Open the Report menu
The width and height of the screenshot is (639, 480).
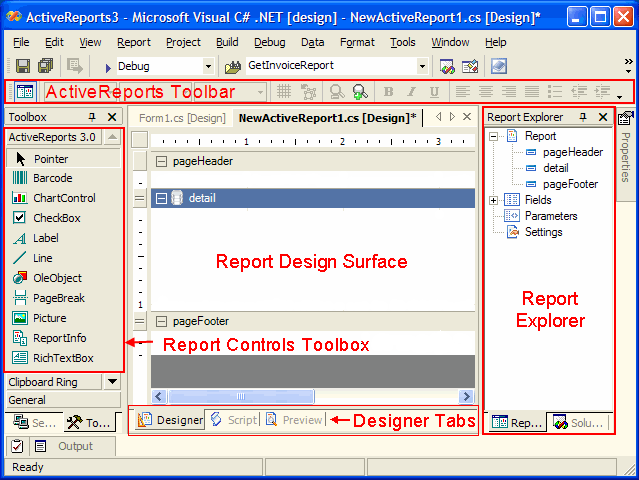click(133, 42)
